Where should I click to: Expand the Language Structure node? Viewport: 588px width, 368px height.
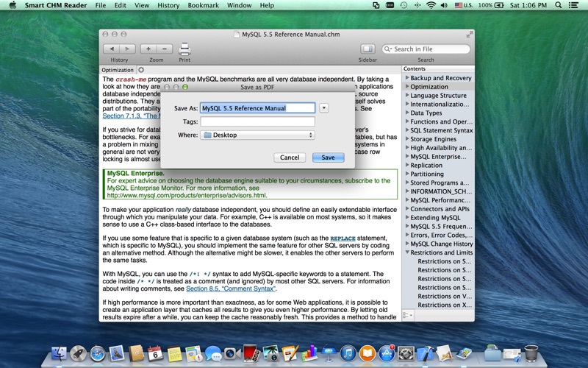click(x=407, y=95)
